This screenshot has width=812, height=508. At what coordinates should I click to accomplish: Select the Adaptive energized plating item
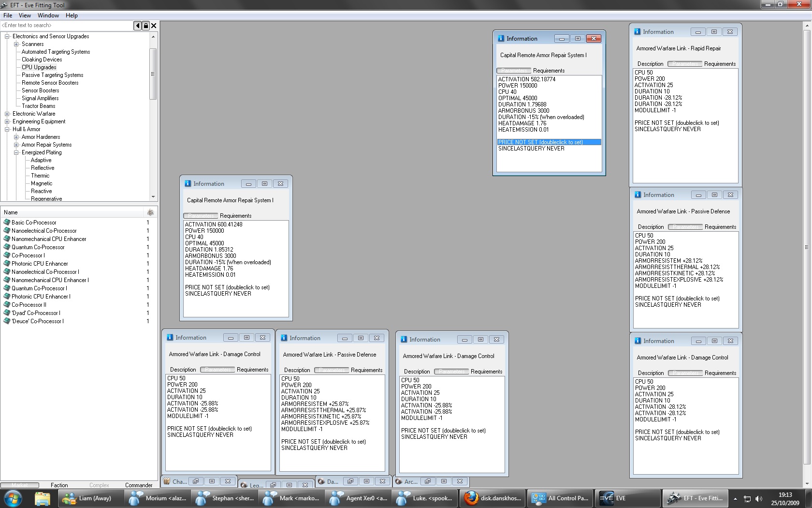tap(41, 160)
